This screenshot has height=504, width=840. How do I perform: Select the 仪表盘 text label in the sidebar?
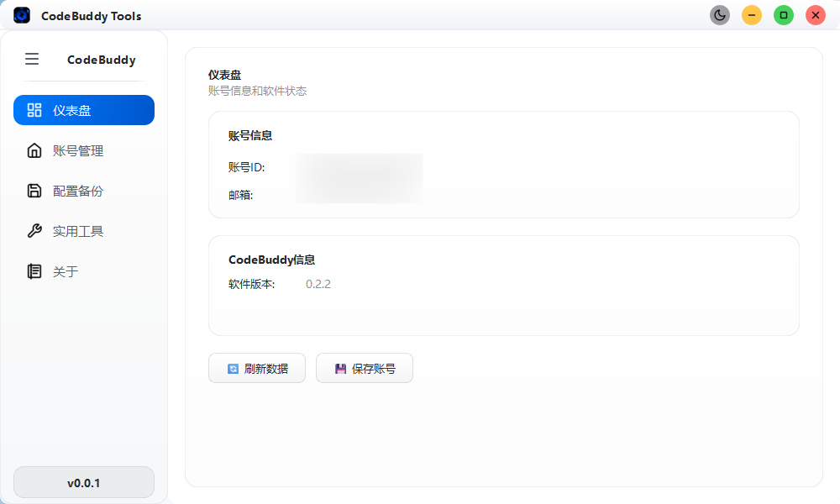point(72,111)
